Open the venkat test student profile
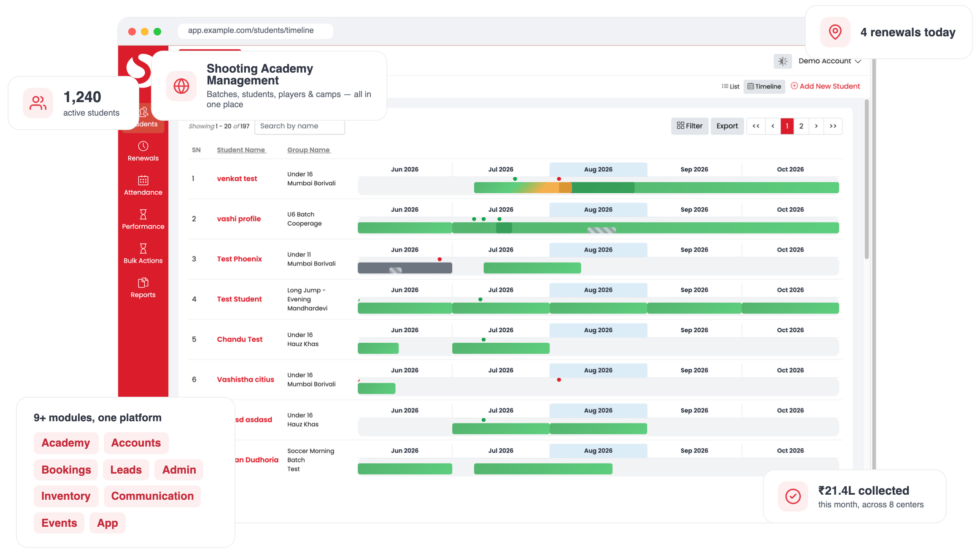 click(x=237, y=179)
